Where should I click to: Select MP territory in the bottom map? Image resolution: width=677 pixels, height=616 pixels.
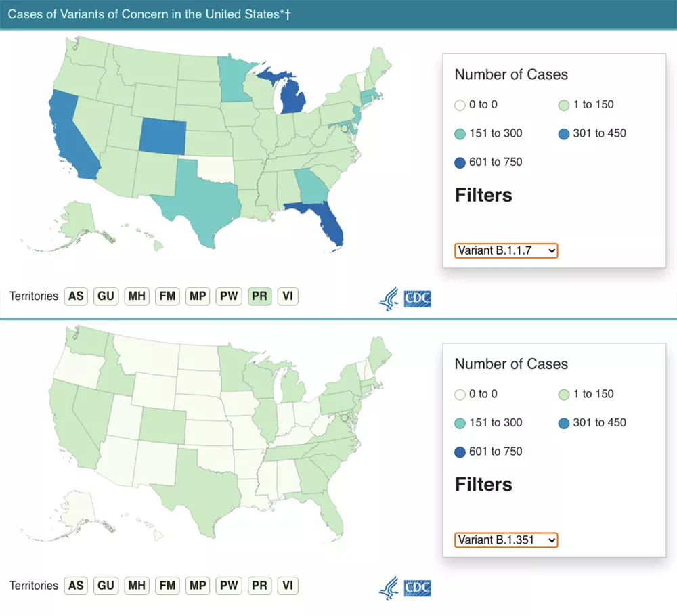[198, 586]
